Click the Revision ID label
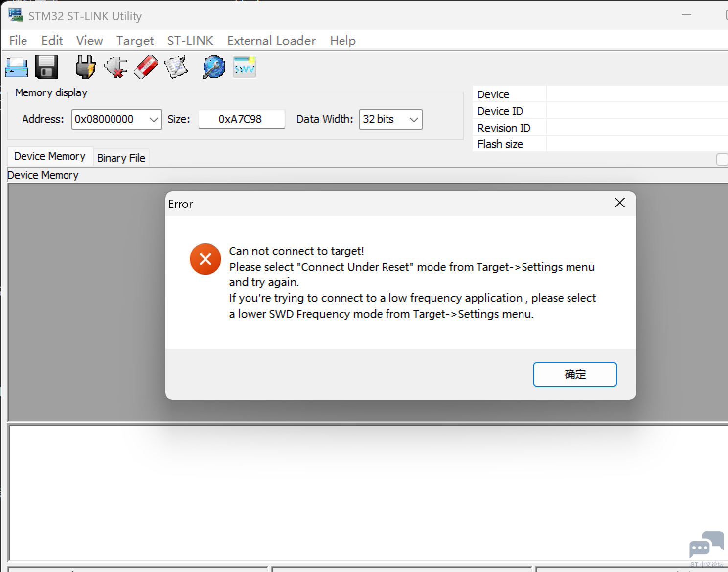Viewport: 728px width, 572px height. [504, 128]
